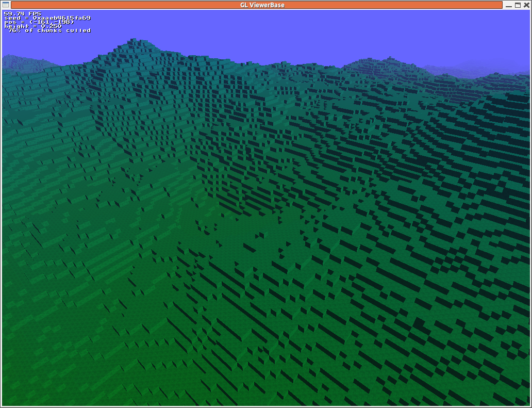Click the '76% of chunks culled' text
532x408 pixels.
[x=49, y=30]
